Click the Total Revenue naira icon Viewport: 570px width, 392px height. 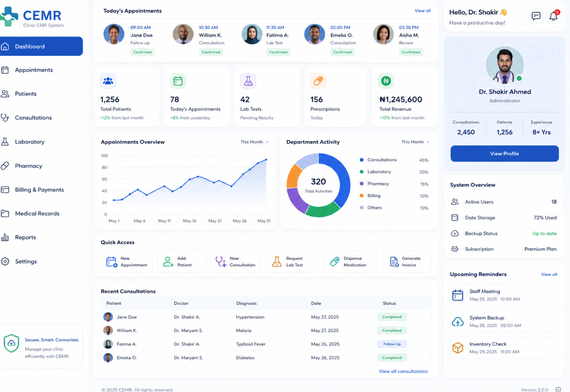point(386,81)
